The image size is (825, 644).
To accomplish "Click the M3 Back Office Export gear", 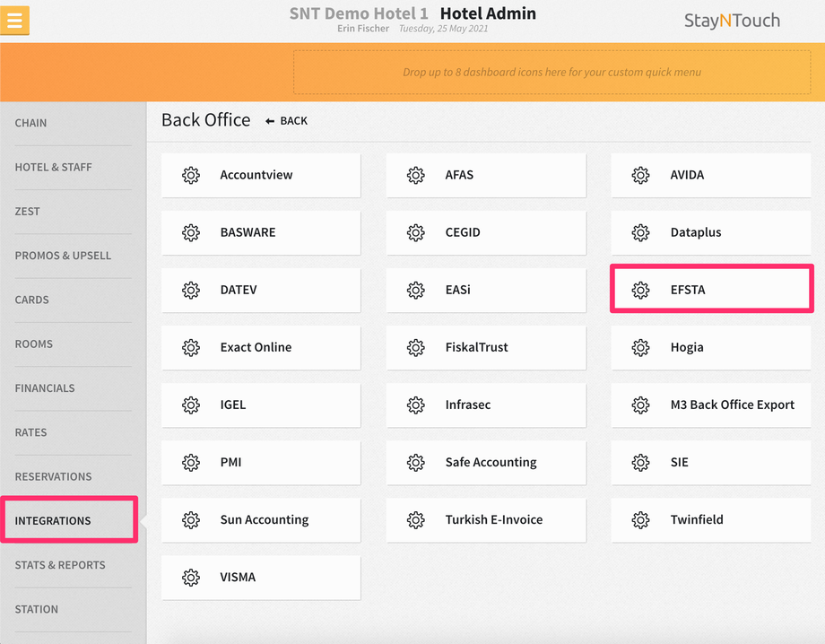I will pos(640,405).
